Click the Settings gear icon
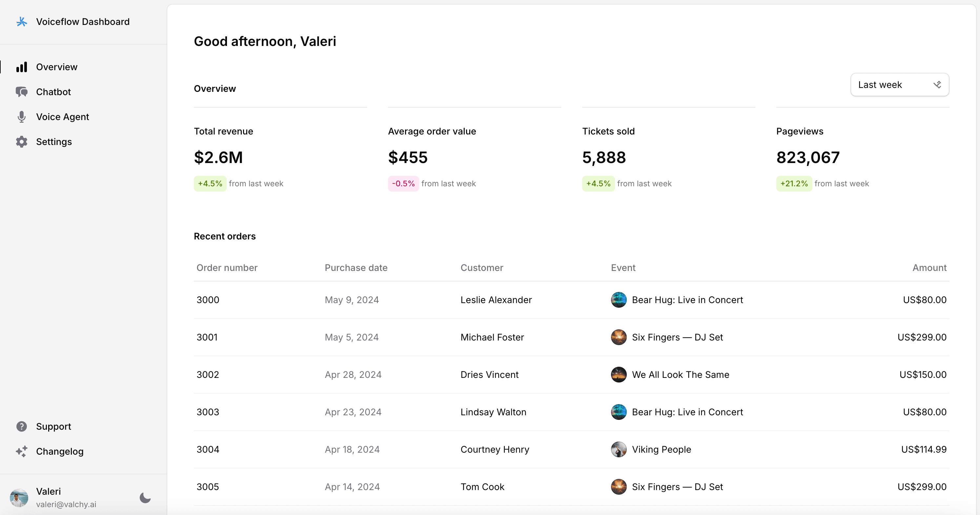 coord(22,142)
